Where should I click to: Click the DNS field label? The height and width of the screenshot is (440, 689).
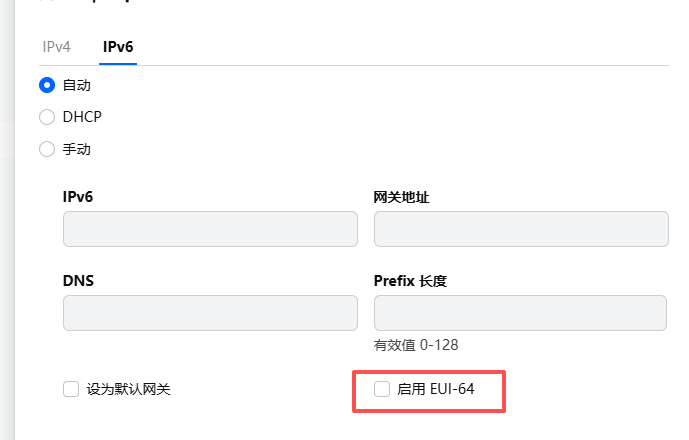[x=79, y=281]
